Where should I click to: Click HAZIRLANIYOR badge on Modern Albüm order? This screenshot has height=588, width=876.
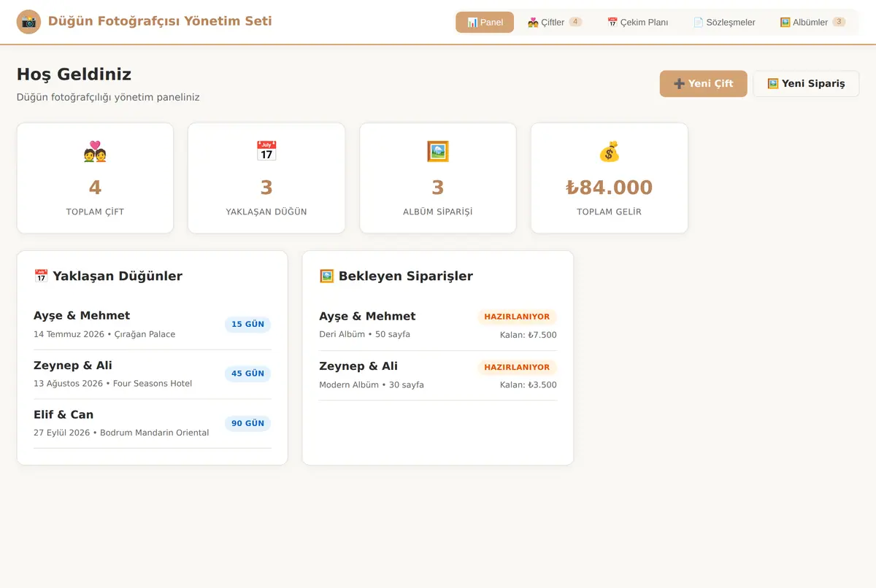click(517, 368)
